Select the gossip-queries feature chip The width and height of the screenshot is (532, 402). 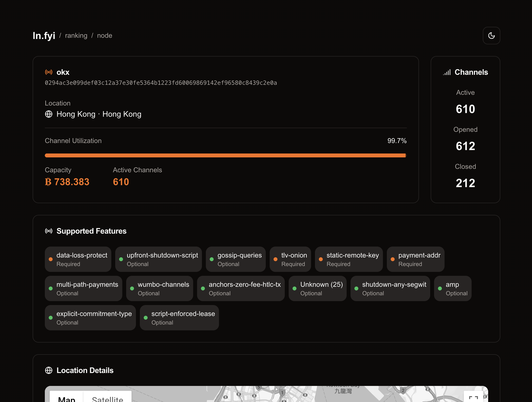tap(236, 259)
